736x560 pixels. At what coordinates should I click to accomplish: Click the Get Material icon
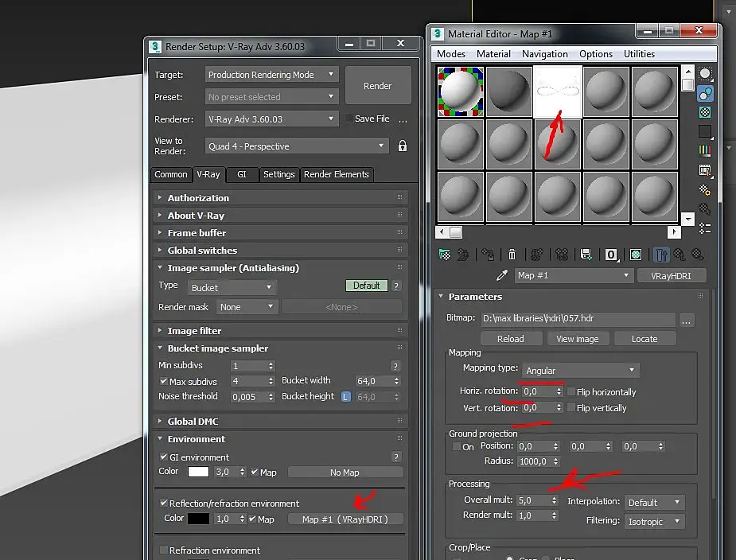445,255
